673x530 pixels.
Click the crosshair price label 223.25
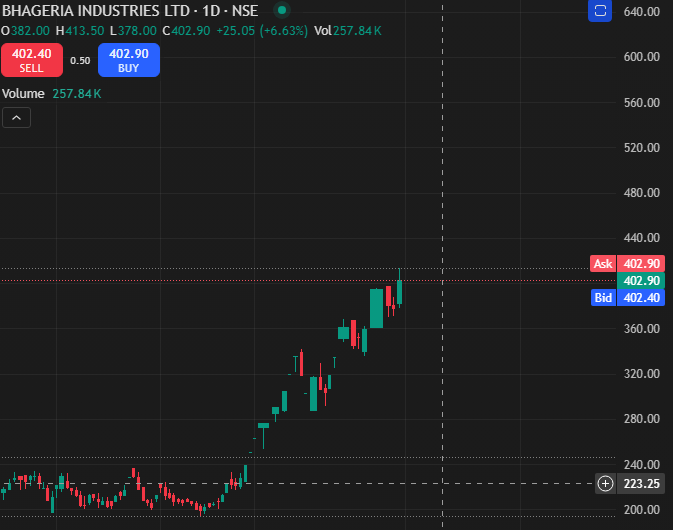(x=641, y=484)
